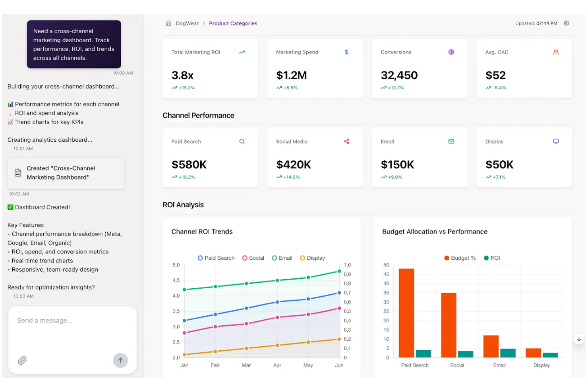Click the target icon on Conversions card
The image size is (588, 392).
(x=451, y=52)
